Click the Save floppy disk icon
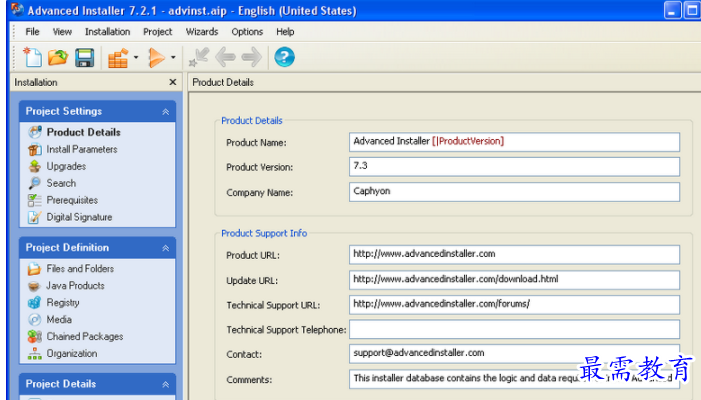The width and height of the screenshot is (701, 400). (85, 57)
